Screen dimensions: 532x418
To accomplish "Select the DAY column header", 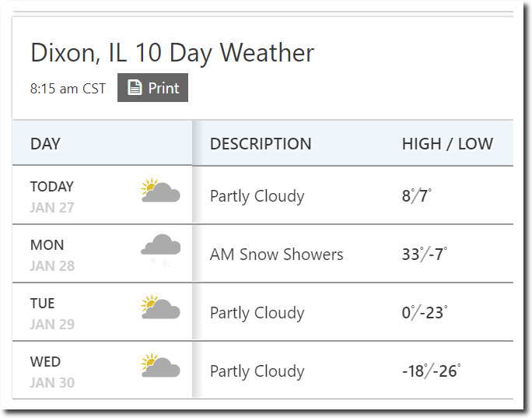I will coord(45,144).
